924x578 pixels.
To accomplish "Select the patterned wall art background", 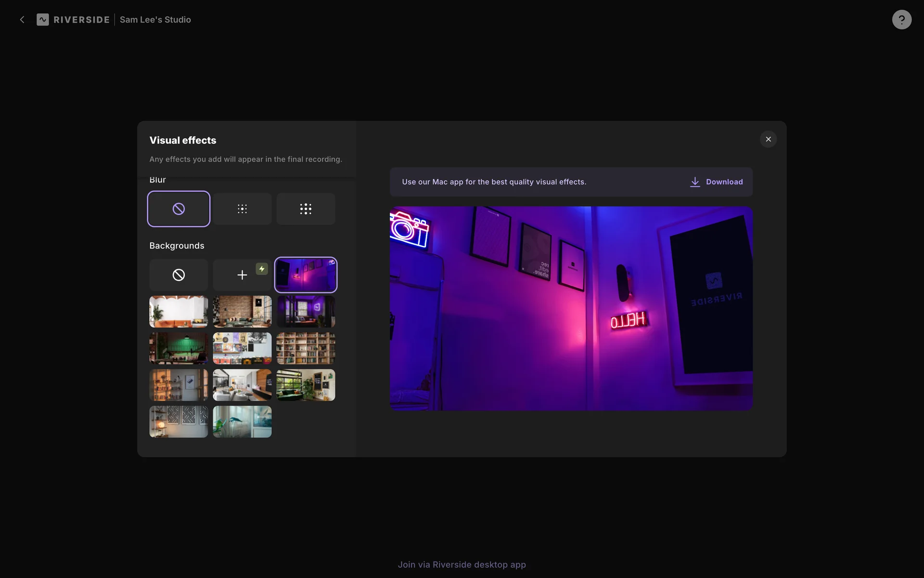I will pos(179,421).
